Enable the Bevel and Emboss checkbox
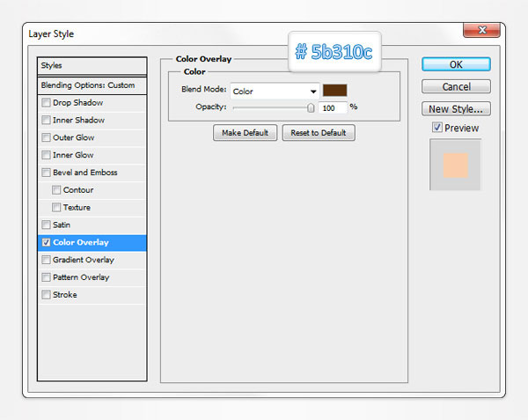 46,173
